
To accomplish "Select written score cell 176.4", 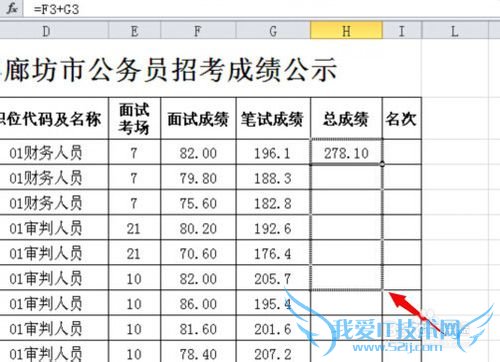I will [273, 253].
